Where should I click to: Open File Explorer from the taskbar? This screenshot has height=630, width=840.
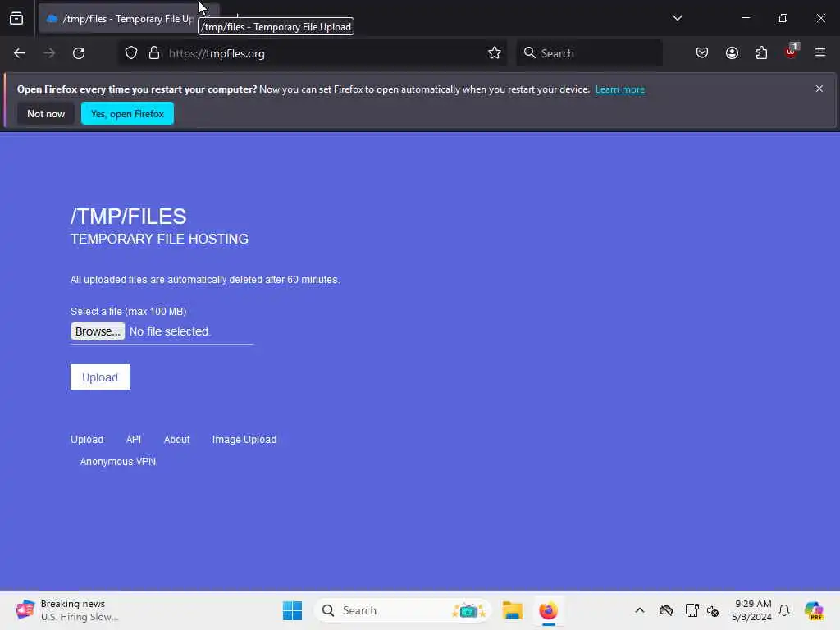(x=512, y=610)
